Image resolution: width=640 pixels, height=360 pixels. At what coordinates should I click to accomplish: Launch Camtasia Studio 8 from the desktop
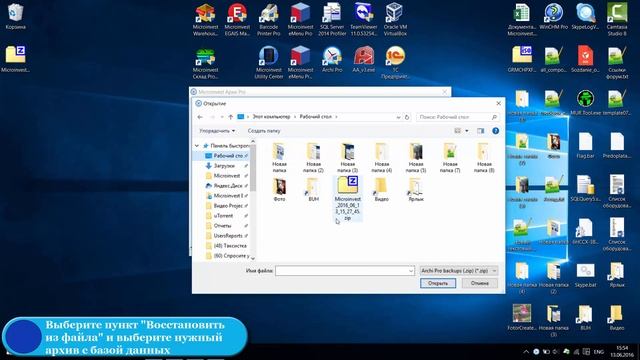(x=617, y=19)
